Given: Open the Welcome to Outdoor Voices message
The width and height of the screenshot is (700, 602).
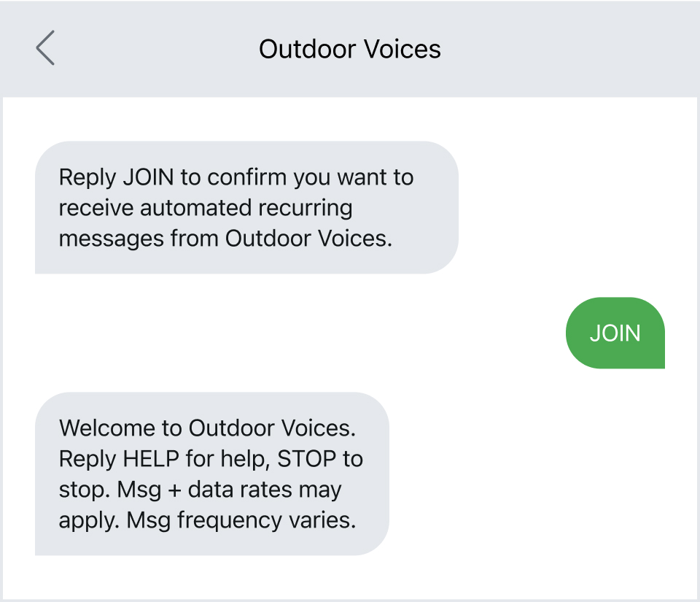Looking at the screenshot, I should [x=211, y=474].
